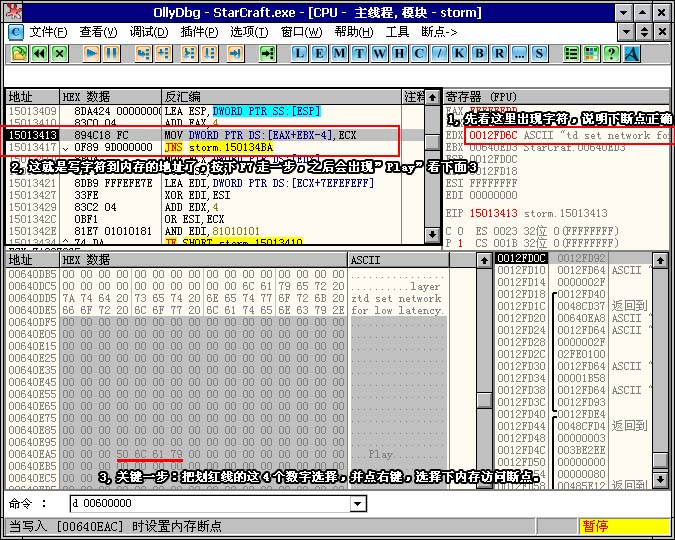Open the 插件(P) menu

coord(199,32)
